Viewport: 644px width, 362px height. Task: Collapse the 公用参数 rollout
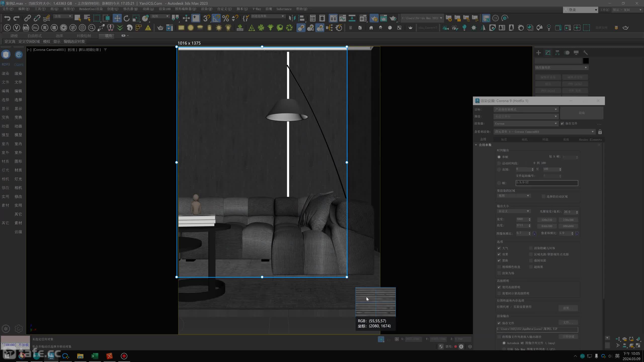point(476,145)
